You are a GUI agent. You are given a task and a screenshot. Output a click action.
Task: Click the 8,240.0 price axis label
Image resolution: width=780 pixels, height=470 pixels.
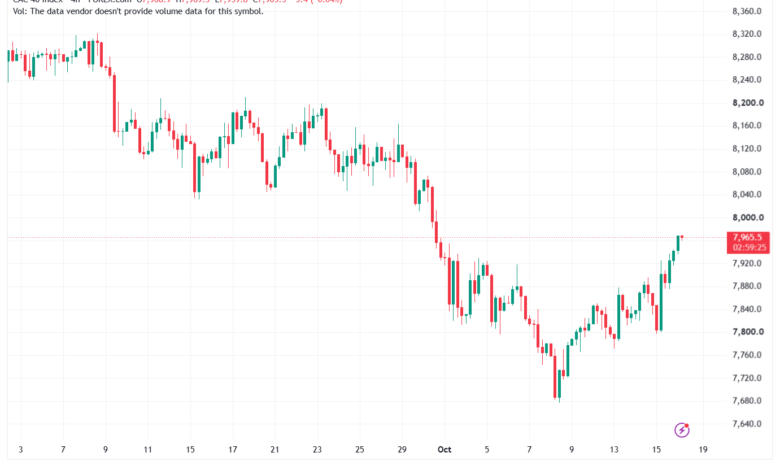tap(747, 80)
